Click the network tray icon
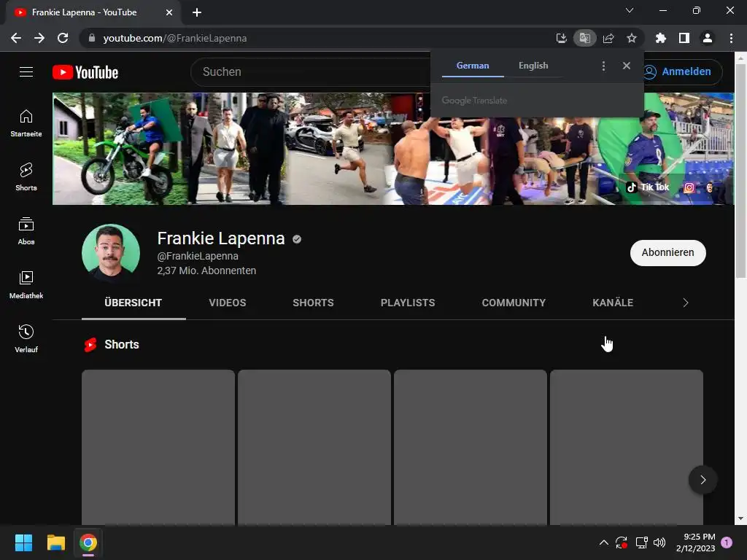This screenshot has height=560, width=747. click(641, 542)
